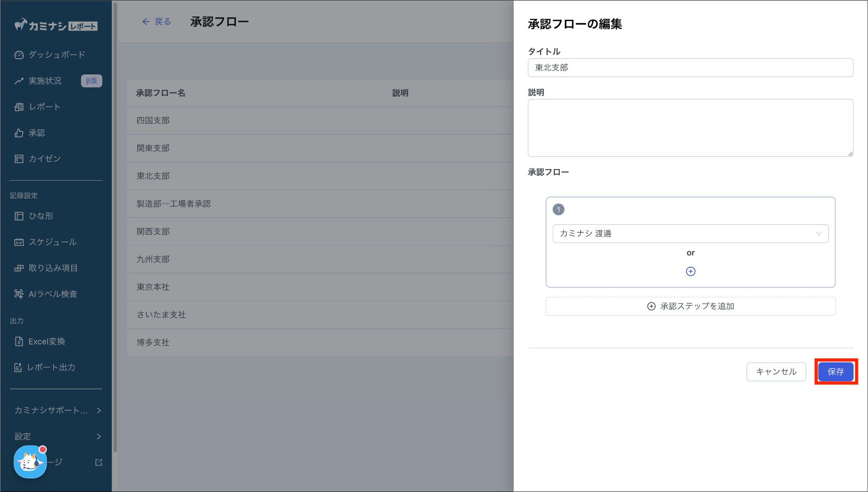Click the dashboard gauge icon in sidebar
Viewport: 868px width, 492px height.
click(19, 55)
